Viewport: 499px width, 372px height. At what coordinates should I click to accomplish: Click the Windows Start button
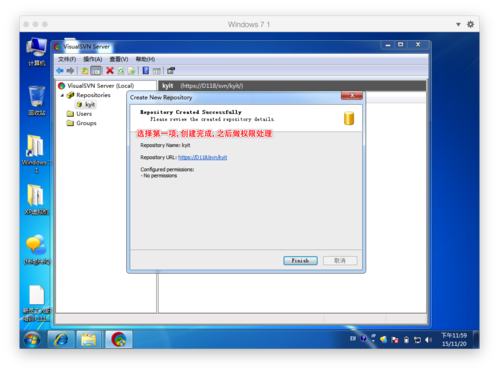tap(32, 340)
